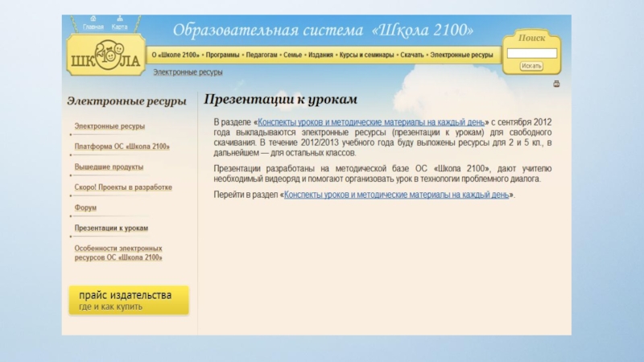Click first Конспекты уроков link in paragraph
The width and height of the screenshot is (644, 362).
[x=371, y=122]
